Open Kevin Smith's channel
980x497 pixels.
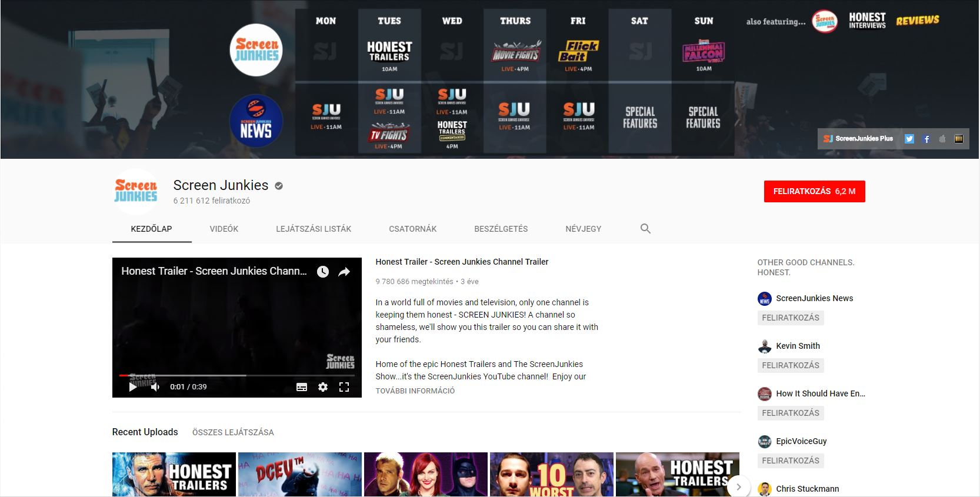click(x=798, y=346)
